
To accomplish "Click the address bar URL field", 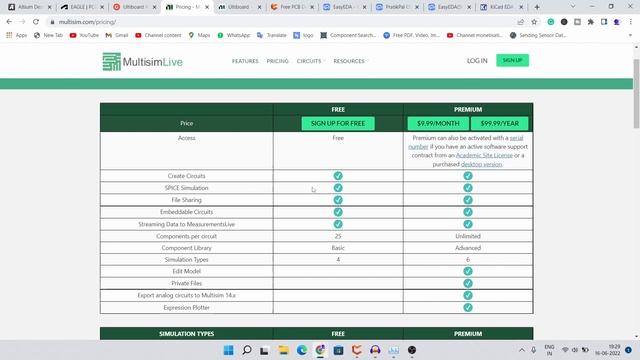I will 282,22.
